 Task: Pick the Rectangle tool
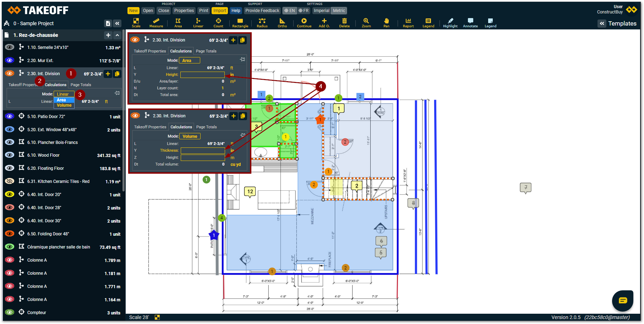coord(240,23)
